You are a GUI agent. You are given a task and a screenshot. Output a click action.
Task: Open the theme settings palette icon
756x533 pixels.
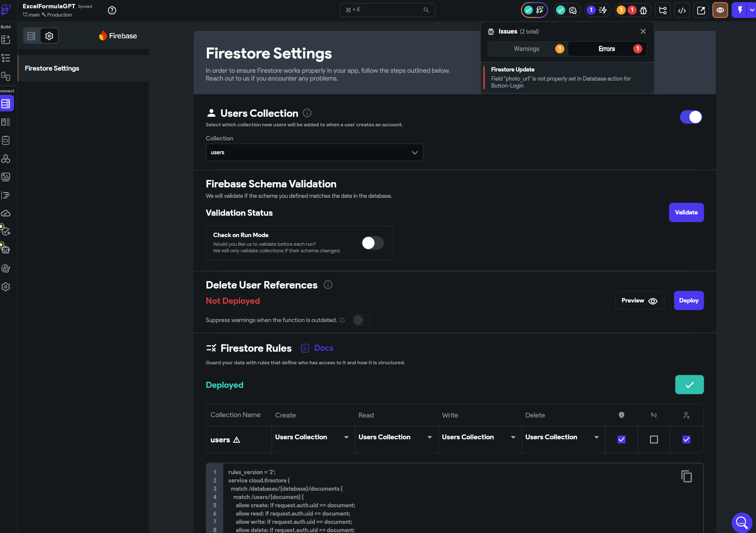tap(6, 268)
